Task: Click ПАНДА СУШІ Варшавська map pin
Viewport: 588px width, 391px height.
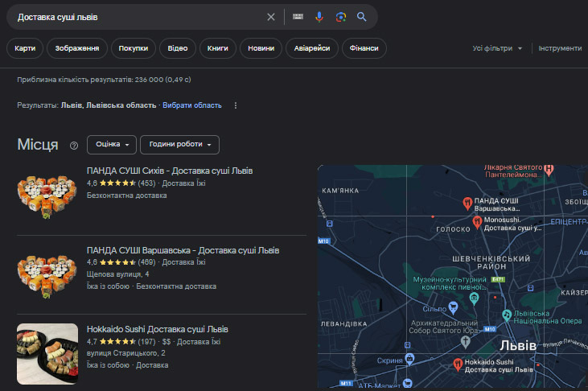Action: click(467, 204)
